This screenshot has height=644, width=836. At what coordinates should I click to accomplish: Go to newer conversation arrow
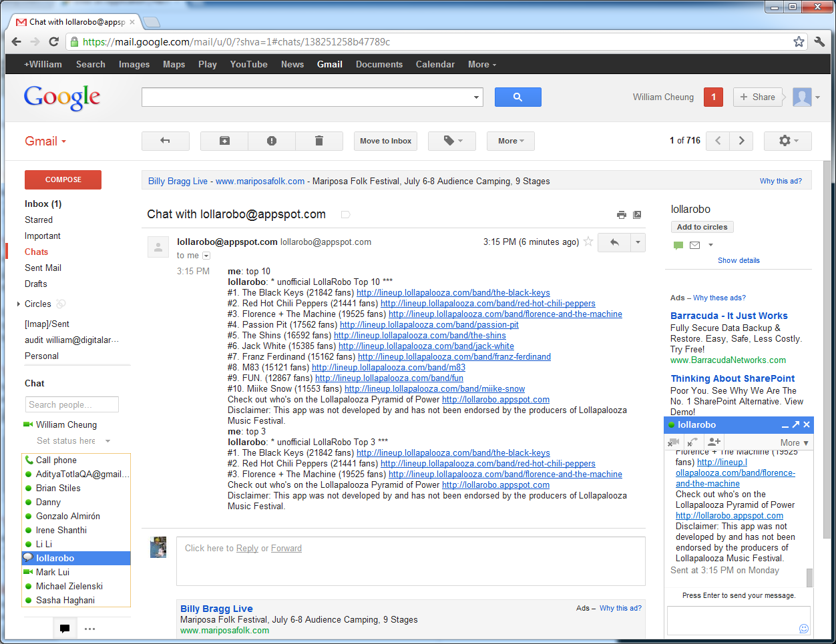717,141
